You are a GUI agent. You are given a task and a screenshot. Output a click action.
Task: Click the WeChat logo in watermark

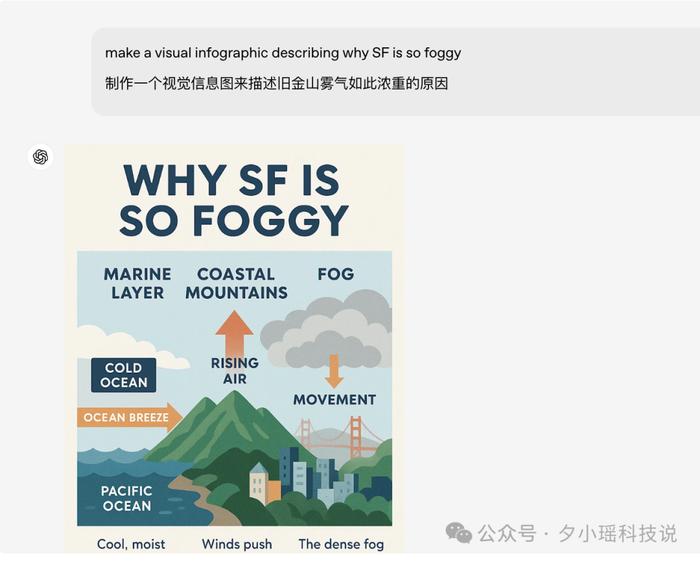[458, 533]
